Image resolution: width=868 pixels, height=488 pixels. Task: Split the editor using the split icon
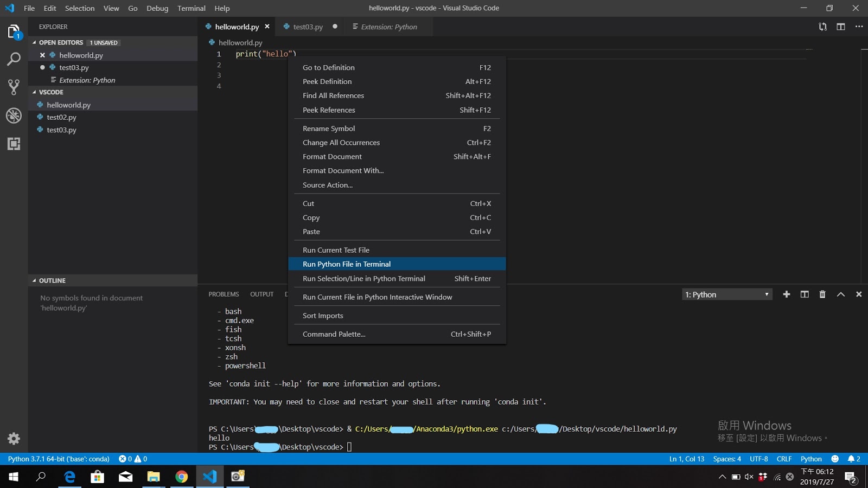(x=841, y=26)
